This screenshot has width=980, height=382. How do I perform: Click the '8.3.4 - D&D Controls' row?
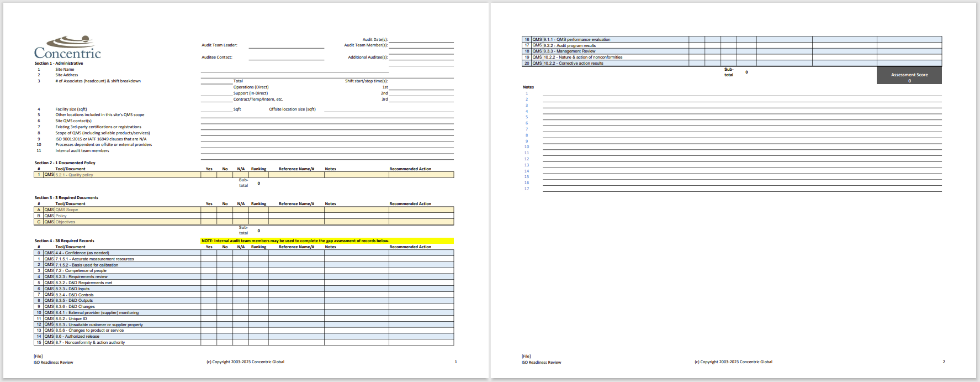coord(244,295)
